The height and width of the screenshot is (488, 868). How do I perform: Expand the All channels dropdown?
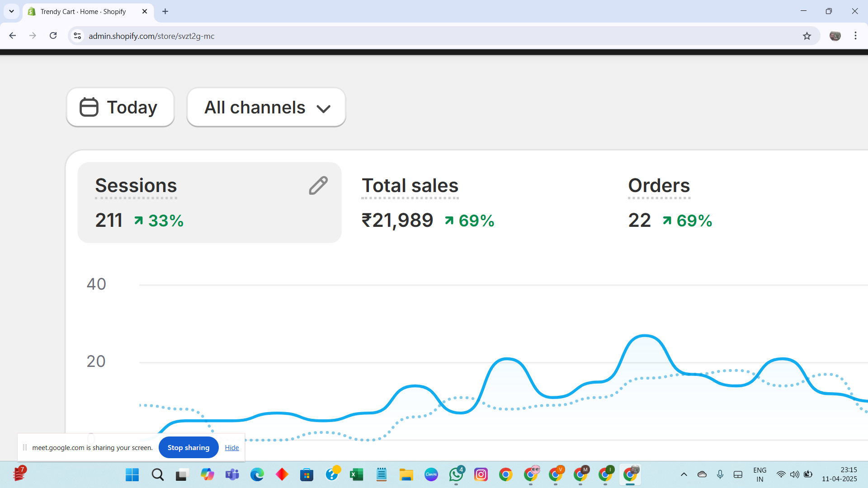[266, 108]
